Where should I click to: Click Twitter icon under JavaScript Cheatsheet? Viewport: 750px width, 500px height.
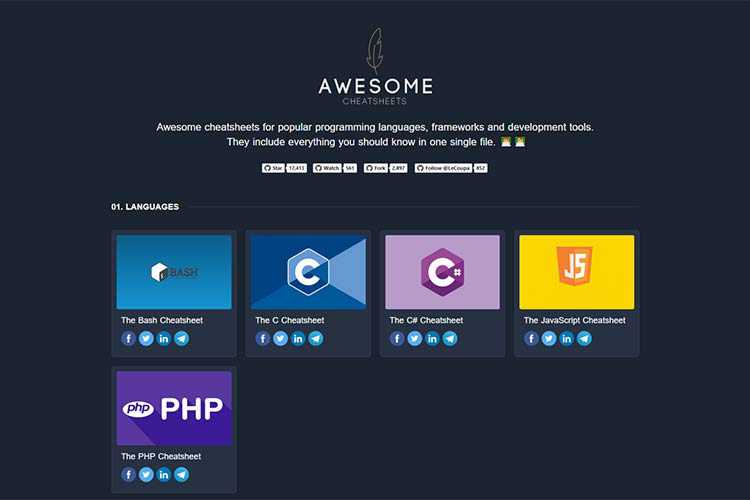click(549, 339)
